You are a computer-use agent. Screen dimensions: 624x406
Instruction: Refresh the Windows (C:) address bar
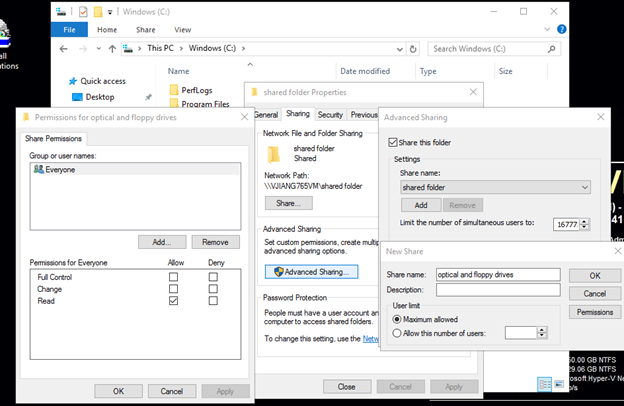(x=413, y=49)
